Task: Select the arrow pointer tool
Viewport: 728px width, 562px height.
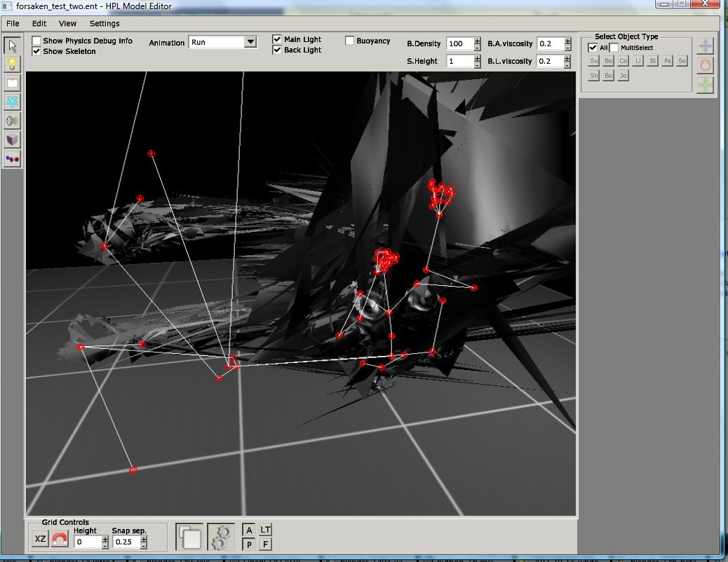Action: (12, 46)
